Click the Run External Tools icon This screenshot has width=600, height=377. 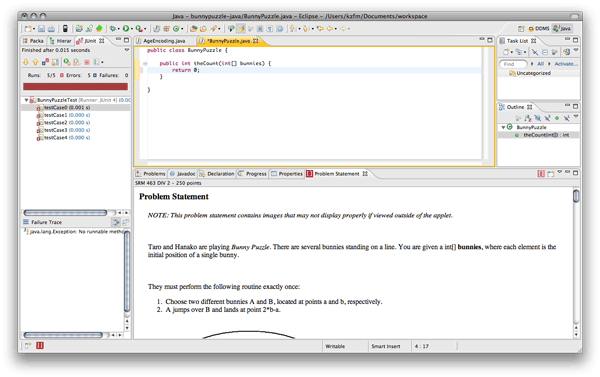click(x=139, y=29)
